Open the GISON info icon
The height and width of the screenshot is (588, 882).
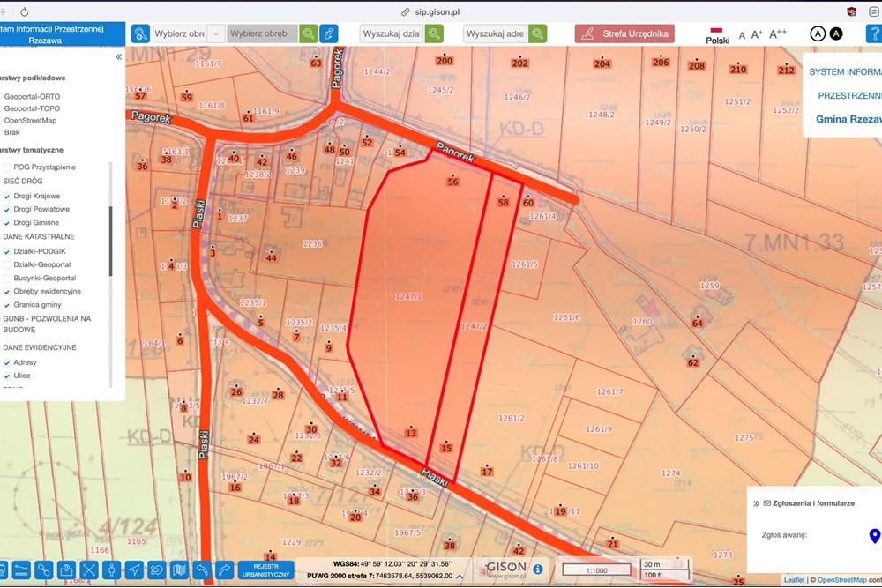537,569
